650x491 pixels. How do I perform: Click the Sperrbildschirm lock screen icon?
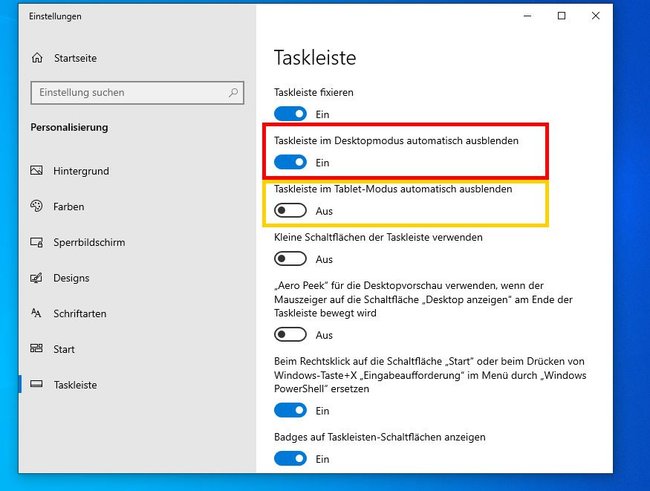[x=36, y=242]
